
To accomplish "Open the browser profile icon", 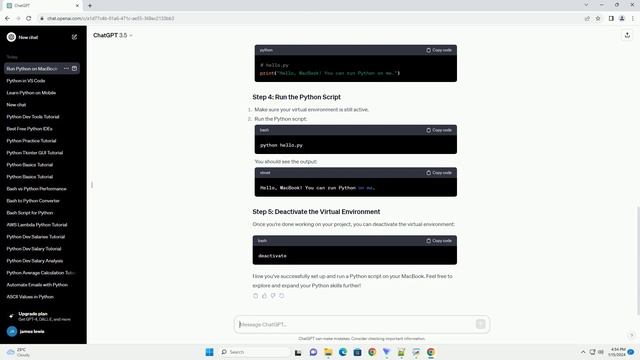I will [x=622, y=18].
